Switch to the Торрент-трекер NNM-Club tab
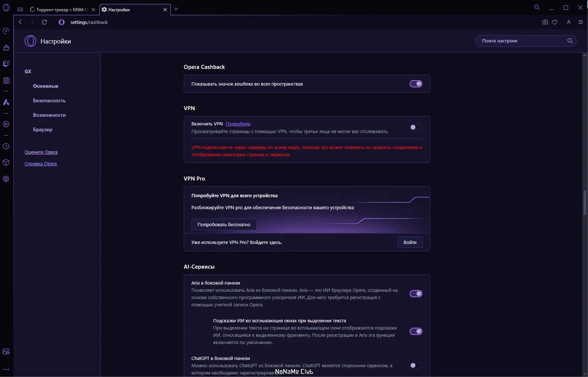 [x=62, y=10]
